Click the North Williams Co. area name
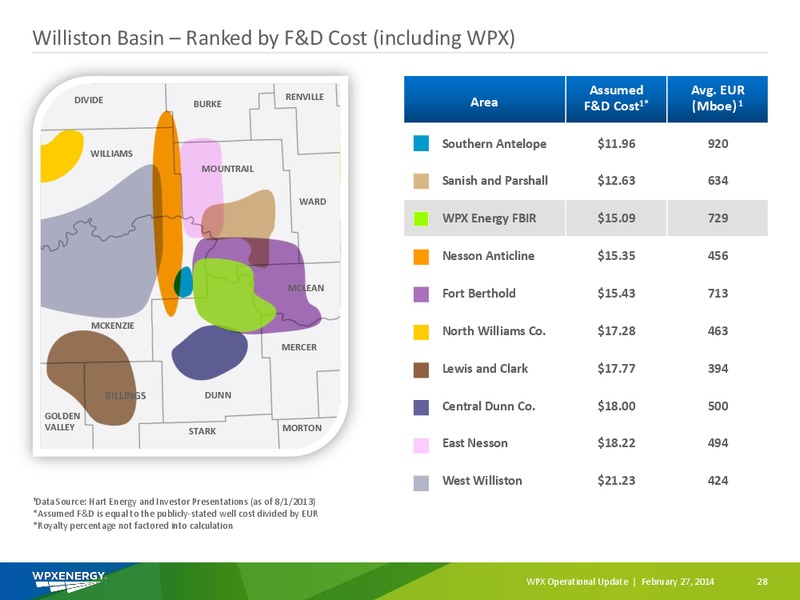This screenshot has height=600, width=800. [x=493, y=331]
